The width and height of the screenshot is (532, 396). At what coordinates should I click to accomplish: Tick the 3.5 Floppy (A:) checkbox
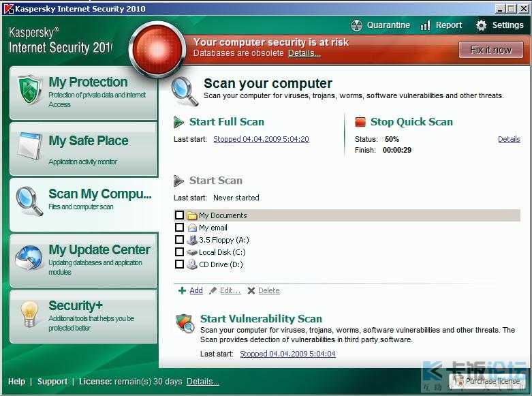[179, 239]
